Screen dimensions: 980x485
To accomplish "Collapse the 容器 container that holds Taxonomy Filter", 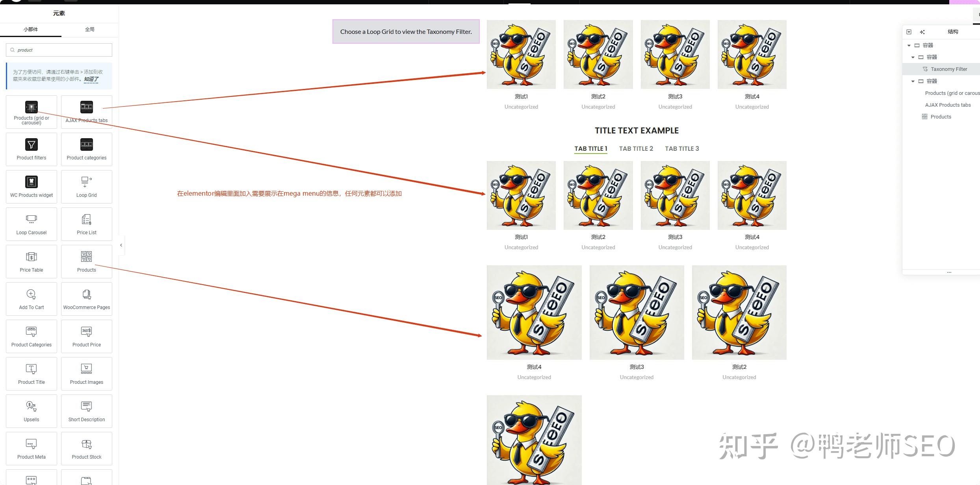I will (913, 57).
